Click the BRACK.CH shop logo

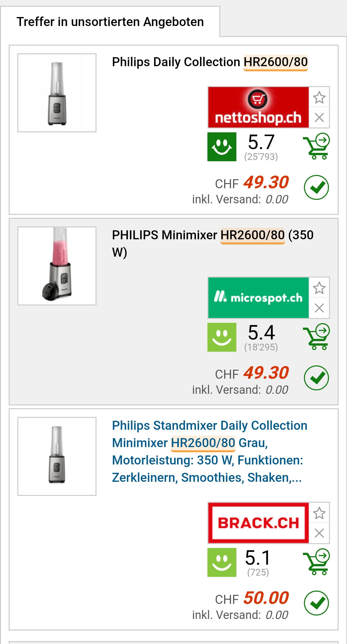(x=258, y=523)
